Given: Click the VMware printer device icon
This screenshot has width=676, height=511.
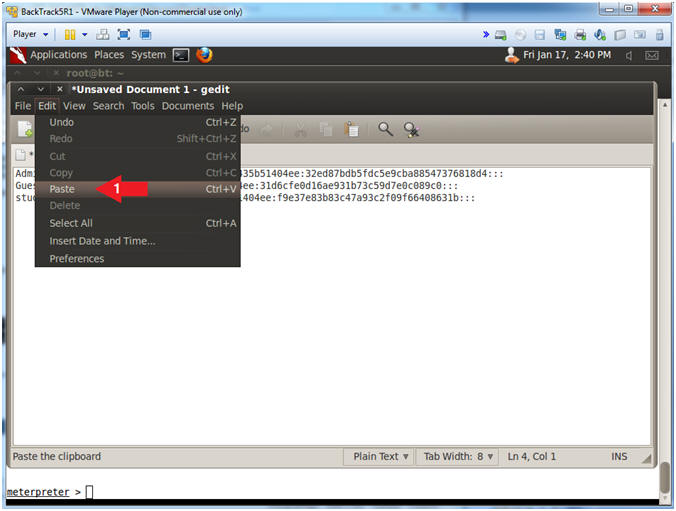Looking at the screenshot, I should (580, 35).
